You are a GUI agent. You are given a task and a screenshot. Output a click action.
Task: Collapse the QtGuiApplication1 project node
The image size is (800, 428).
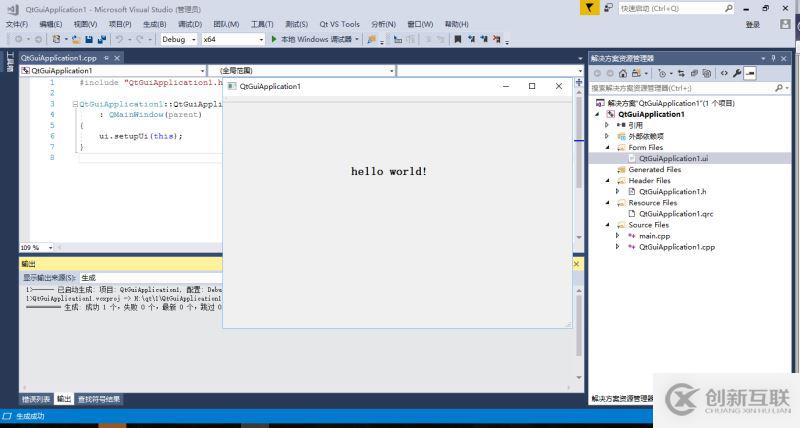point(597,114)
